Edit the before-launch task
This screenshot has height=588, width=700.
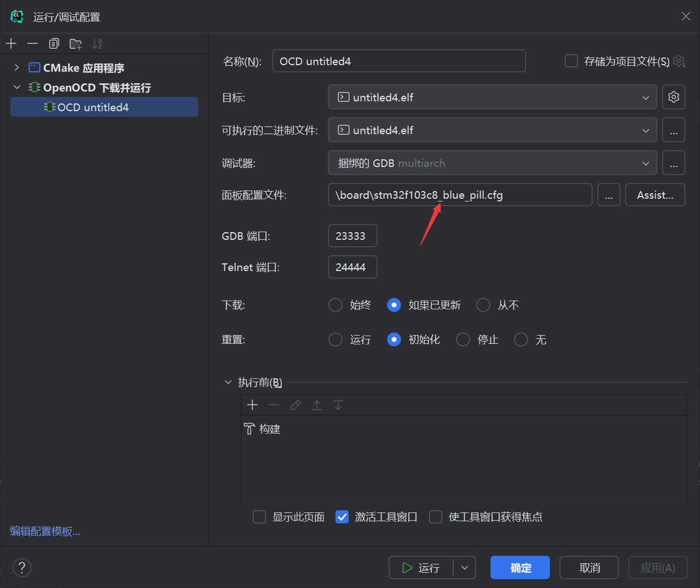296,405
